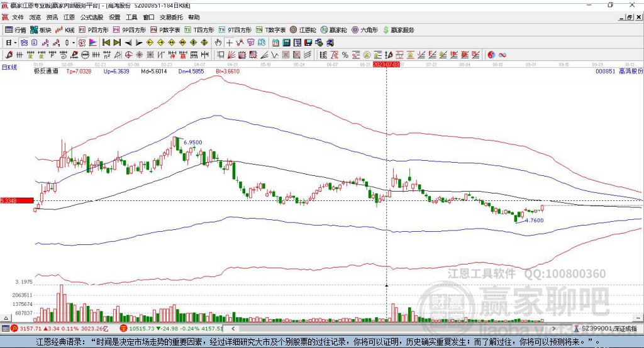Move chart left with black arrow

click(128, 43)
